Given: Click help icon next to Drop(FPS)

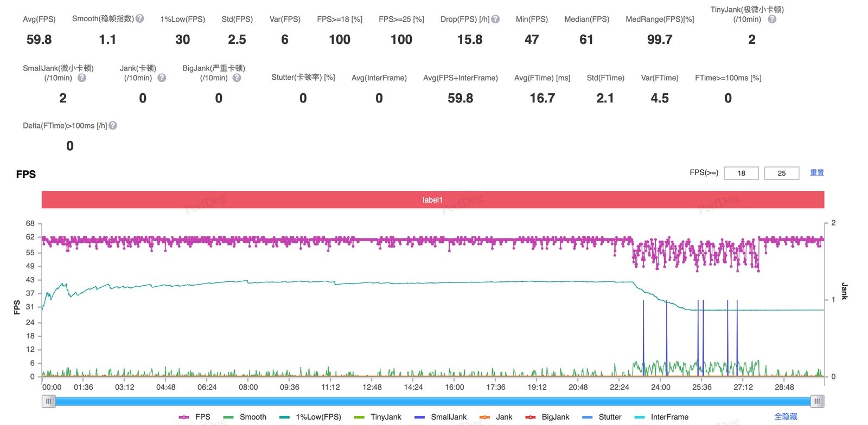Looking at the screenshot, I should pyautogui.click(x=495, y=19).
